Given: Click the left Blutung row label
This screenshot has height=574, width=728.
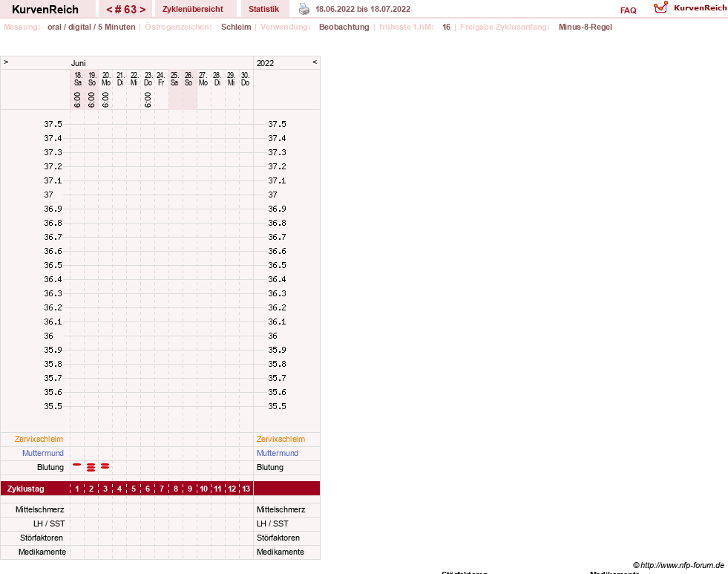Looking at the screenshot, I should [50, 467].
